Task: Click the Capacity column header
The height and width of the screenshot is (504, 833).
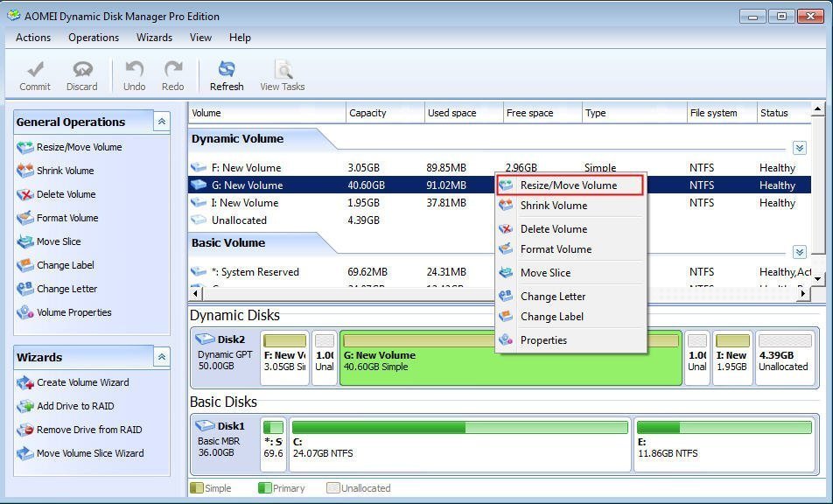Action: (385, 113)
